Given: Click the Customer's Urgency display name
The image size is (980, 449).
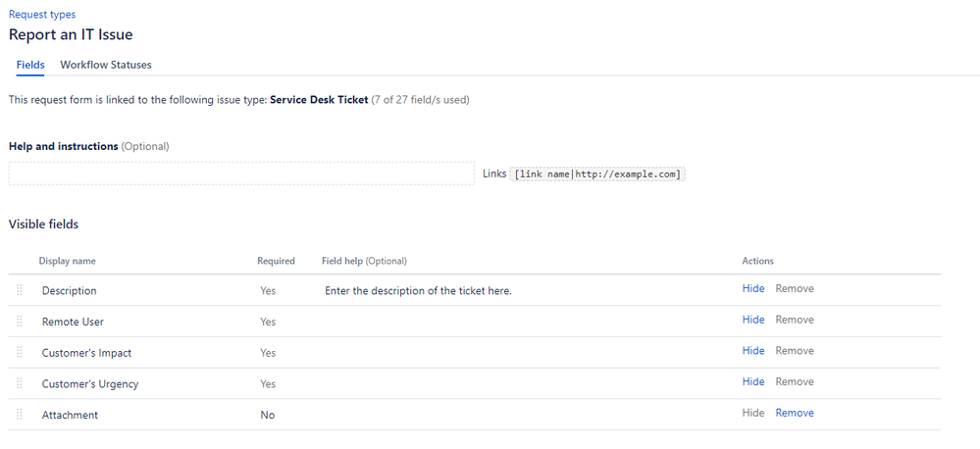Looking at the screenshot, I should coord(90,384).
